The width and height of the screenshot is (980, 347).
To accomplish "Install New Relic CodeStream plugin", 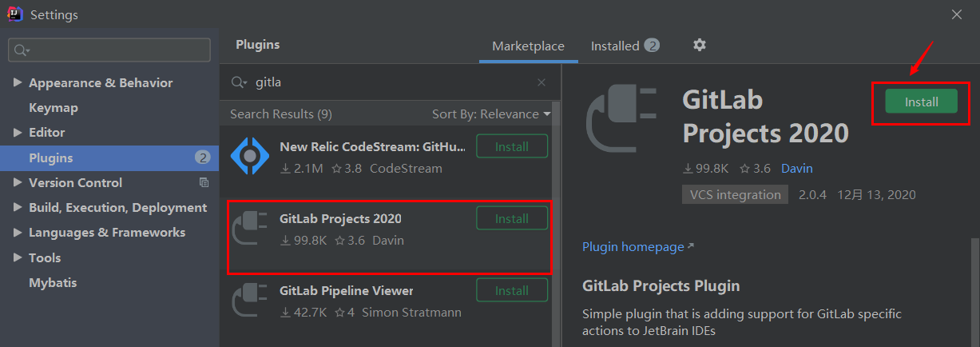I will coord(512,146).
